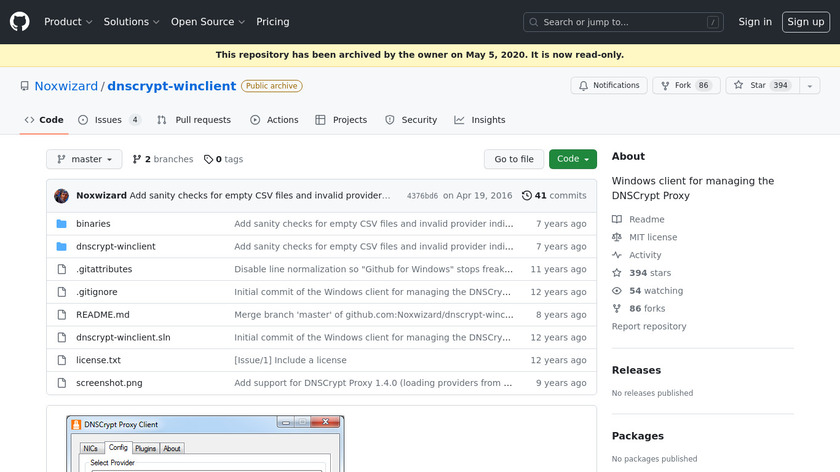Screen dimensions: 840x472
Task: Click the binaries folder icon
Action: 61,224
